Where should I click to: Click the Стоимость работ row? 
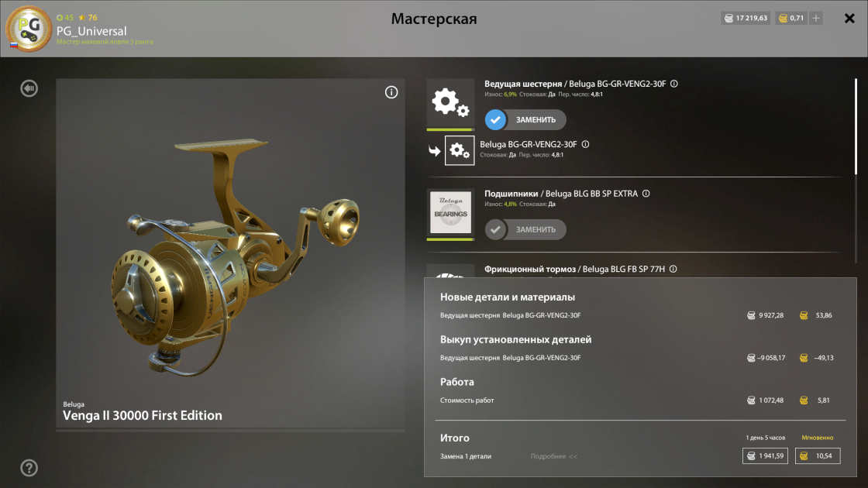(636, 400)
